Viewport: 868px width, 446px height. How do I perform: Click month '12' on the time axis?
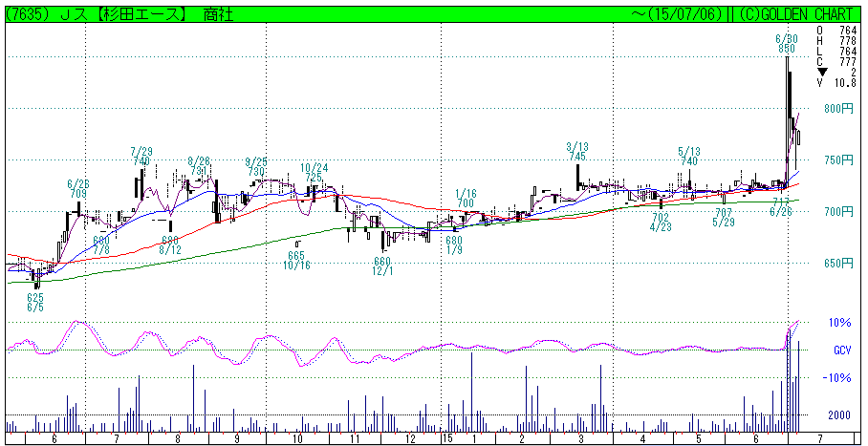(411, 440)
